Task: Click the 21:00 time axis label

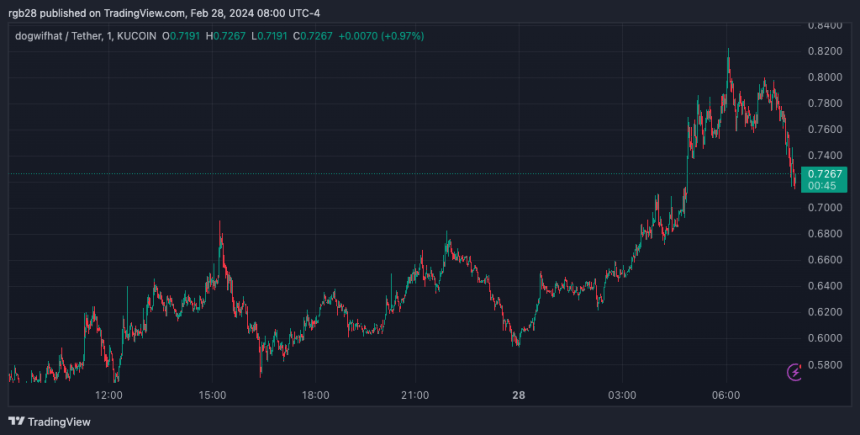Action: point(415,395)
